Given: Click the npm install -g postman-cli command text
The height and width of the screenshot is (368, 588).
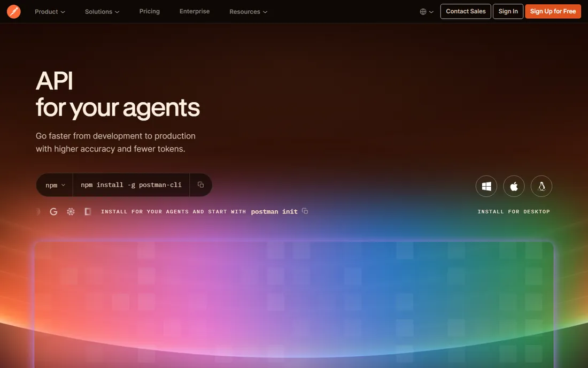Looking at the screenshot, I should 131,185.
